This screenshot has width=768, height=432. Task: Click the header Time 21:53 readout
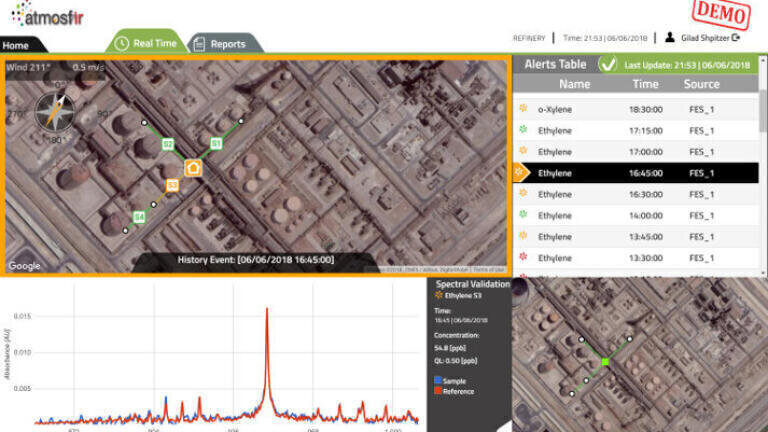pyautogui.click(x=605, y=38)
